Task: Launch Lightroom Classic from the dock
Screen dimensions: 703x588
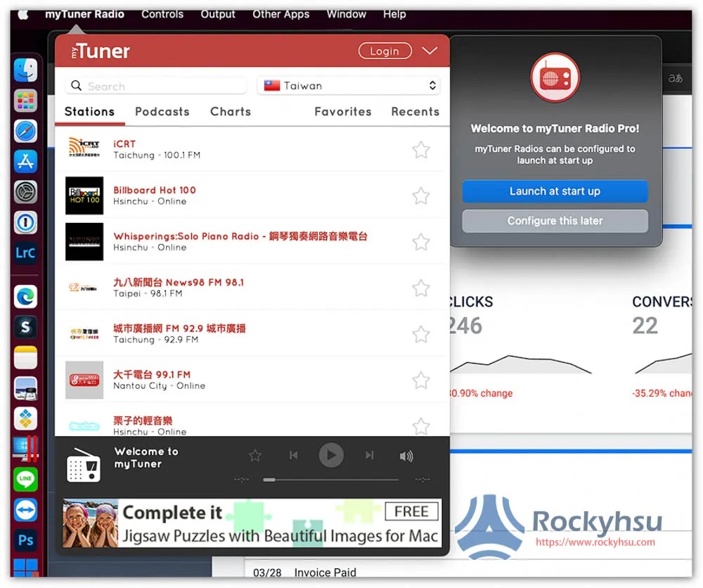Action: (25, 253)
